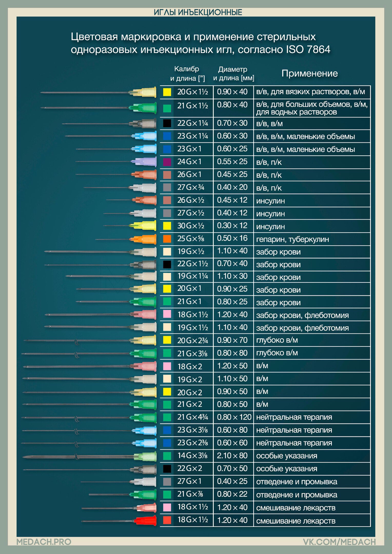Click the ИГЛЫ ИНЪЕКЦИОННЫЕ title
The height and width of the screenshot is (554, 392).
coord(198,12)
